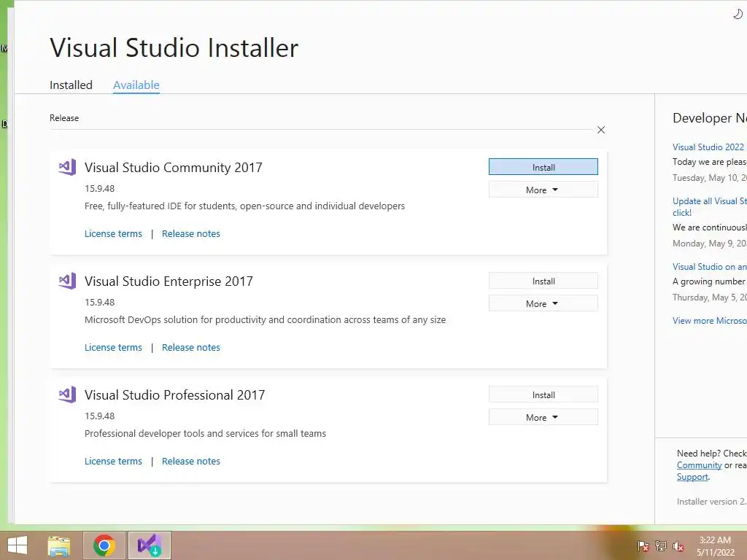747x560 pixels.
Task: Click the muted volume tray icon
Action: click(678, 546)
